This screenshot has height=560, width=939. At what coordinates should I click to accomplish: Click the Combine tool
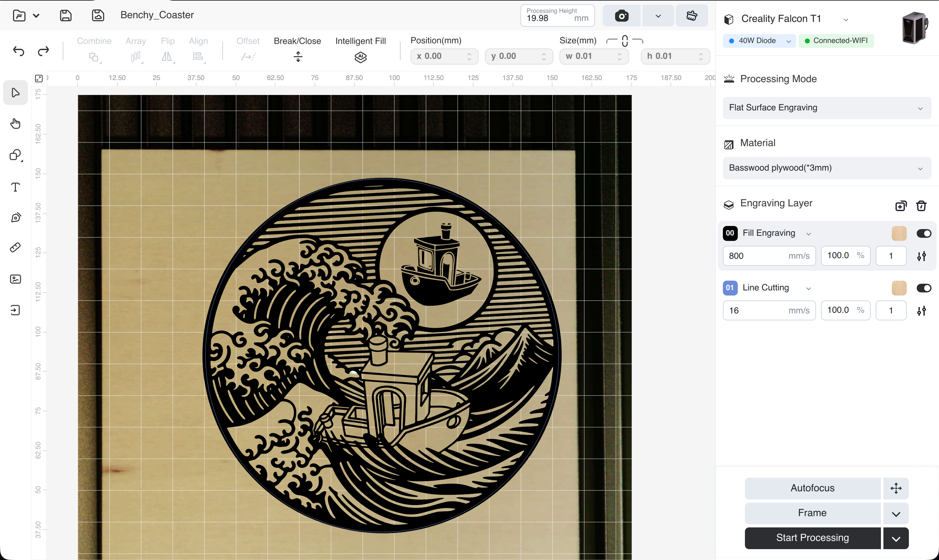pos(94,49)
